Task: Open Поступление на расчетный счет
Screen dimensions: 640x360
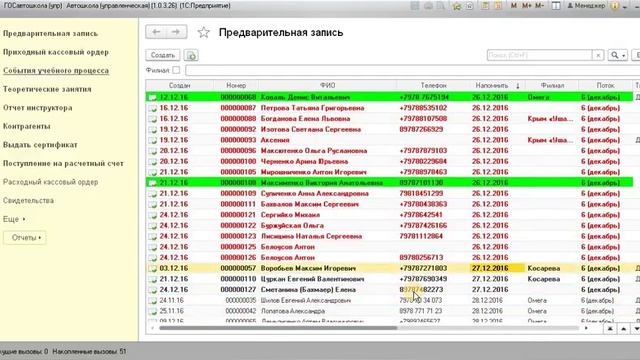Action: [x=63, y=163]
